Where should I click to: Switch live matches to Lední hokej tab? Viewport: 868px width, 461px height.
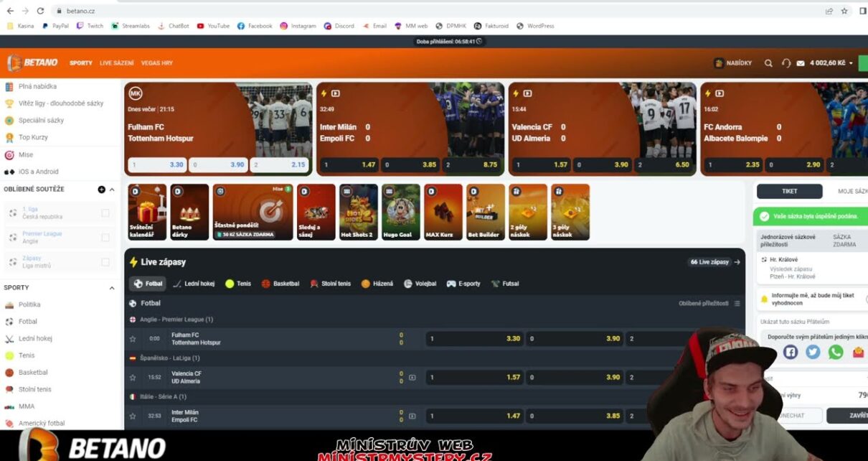pos(194,284)
